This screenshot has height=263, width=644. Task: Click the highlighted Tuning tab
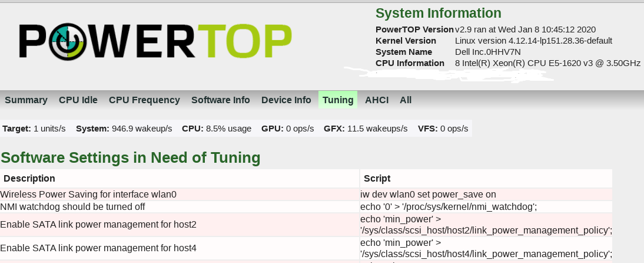338,100
